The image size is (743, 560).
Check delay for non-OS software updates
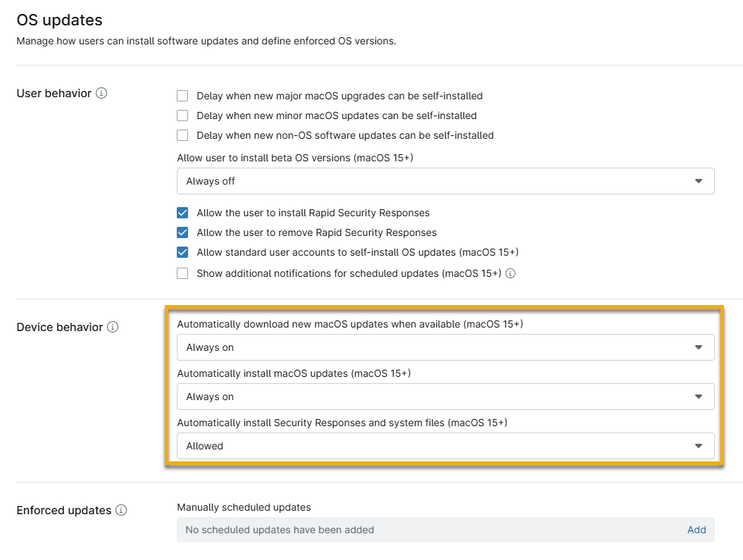[182, 135]
